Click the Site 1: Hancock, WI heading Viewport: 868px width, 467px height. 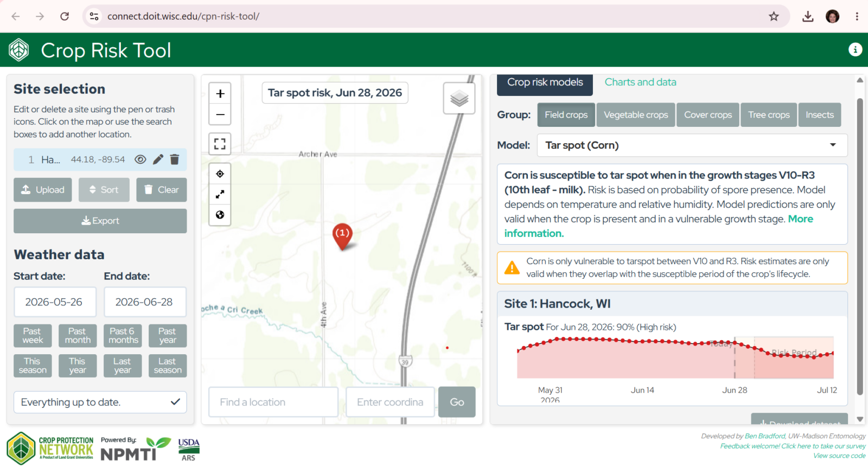557,304
